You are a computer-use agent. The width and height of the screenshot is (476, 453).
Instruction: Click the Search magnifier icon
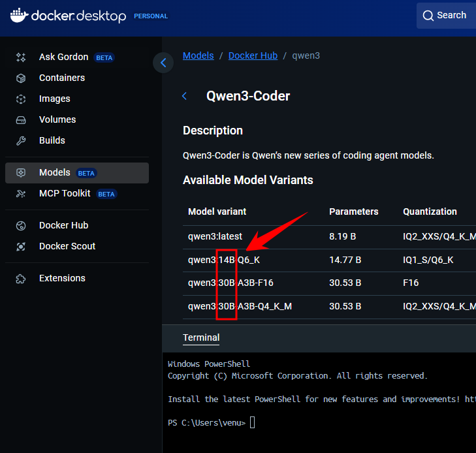click(x=428, y=16)
